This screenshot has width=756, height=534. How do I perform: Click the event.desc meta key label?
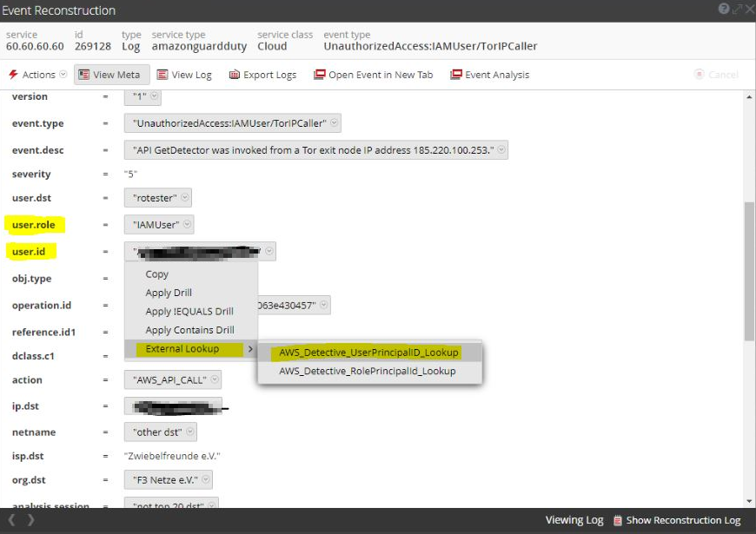[37, 150]
